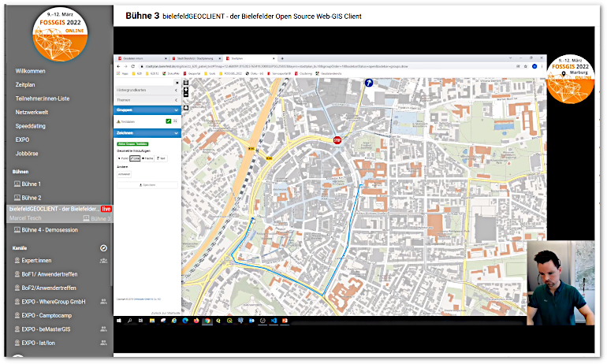Viewport: 607px width, 364px height.
Task: Click the Speichern button
Action: 147,185
